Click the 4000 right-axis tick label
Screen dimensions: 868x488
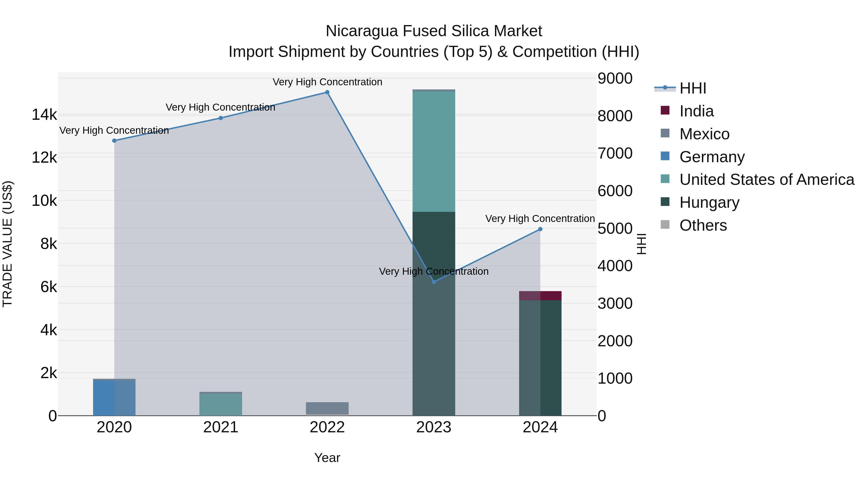pos(615,266)
